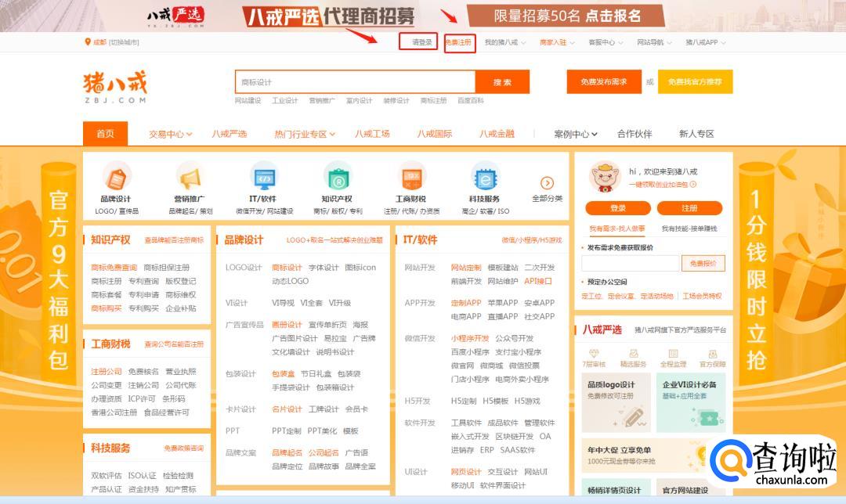Open the 科技服务 category icon
846x504 pixels.
click(x=485, y=178)
